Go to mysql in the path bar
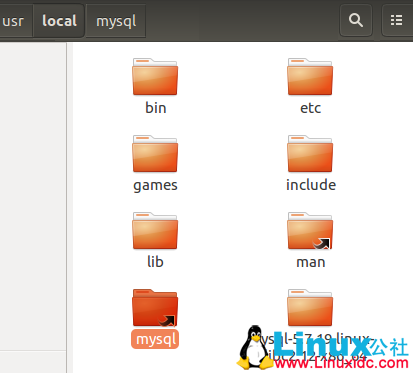Viewport: 413px width, 373px height. [x=116, y=21]
